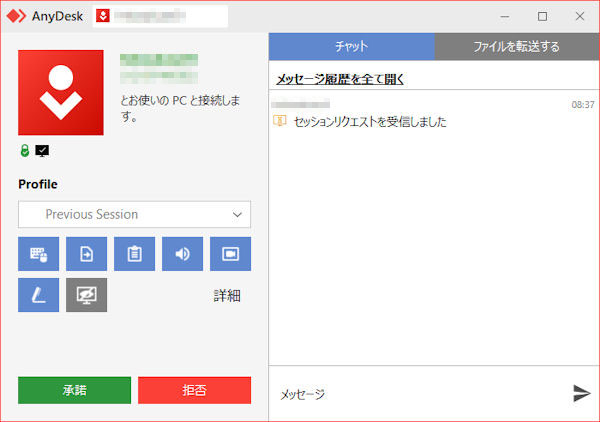Click the 詳細 details link
The image size is (600, 422).
pyautogui.click(x=227, y=295)
